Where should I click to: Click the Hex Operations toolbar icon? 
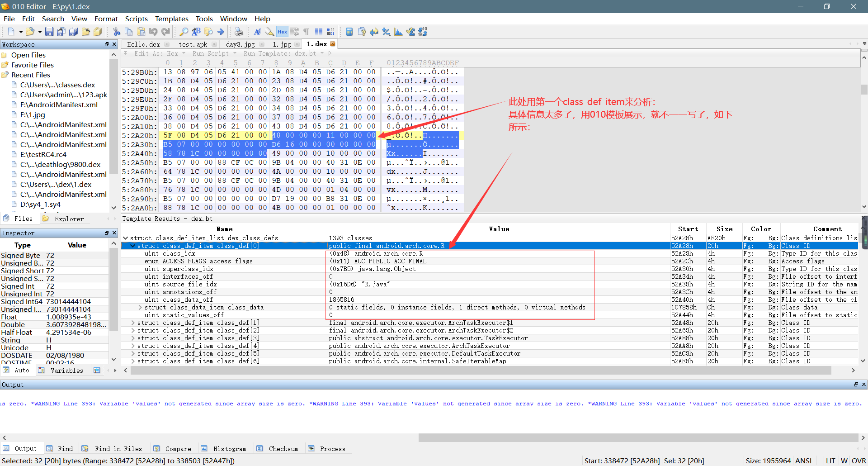[x=386, y=32]
